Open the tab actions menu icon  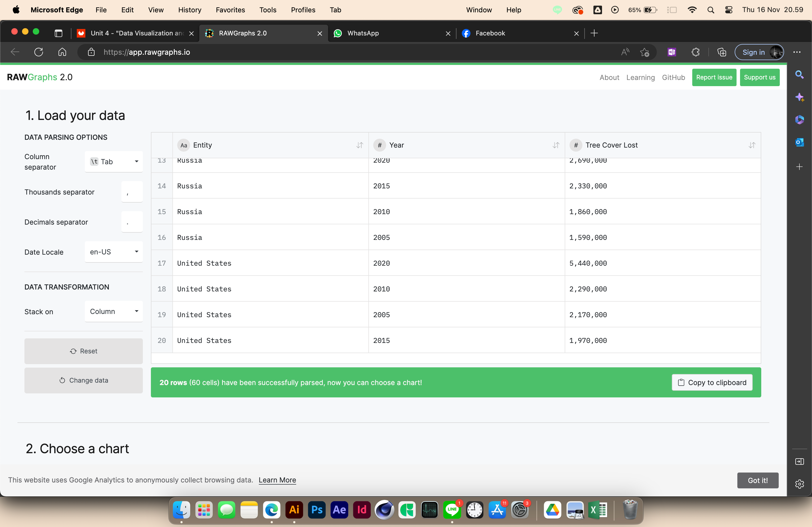(58, 33)
